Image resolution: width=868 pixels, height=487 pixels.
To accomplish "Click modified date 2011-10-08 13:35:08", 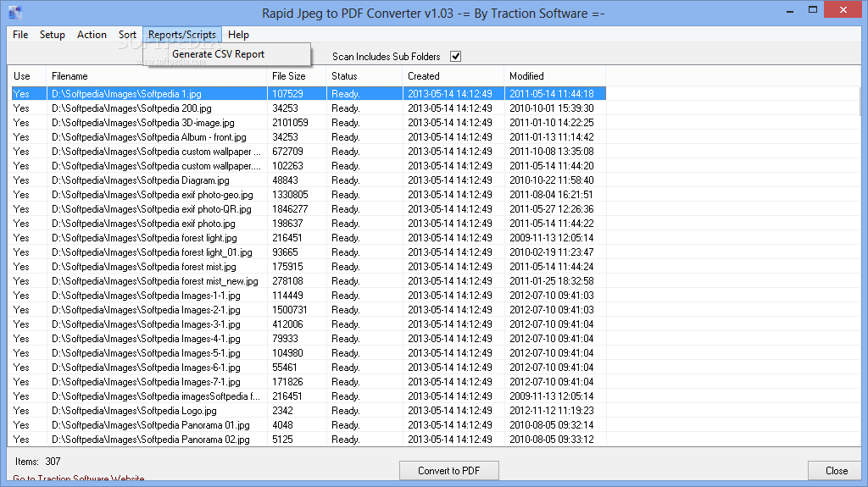I will tap(551, 152).
